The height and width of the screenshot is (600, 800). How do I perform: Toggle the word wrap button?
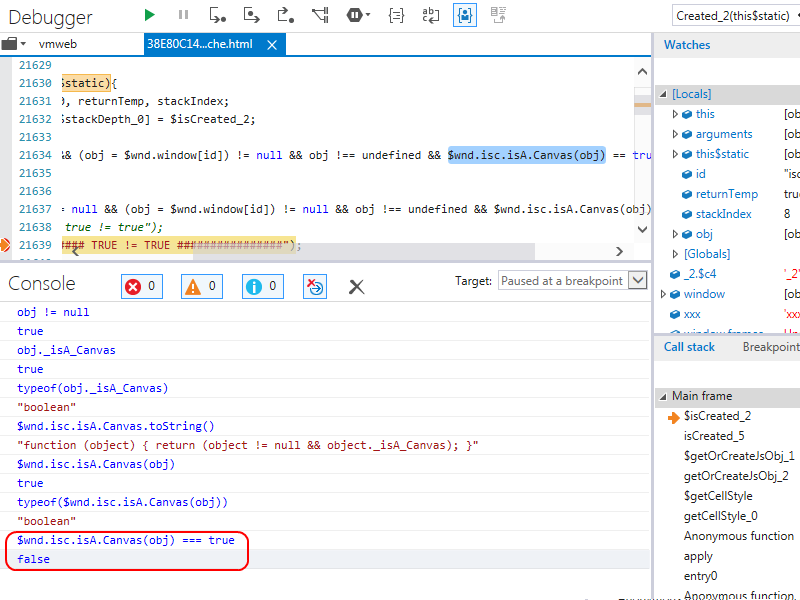click(430, 15)
